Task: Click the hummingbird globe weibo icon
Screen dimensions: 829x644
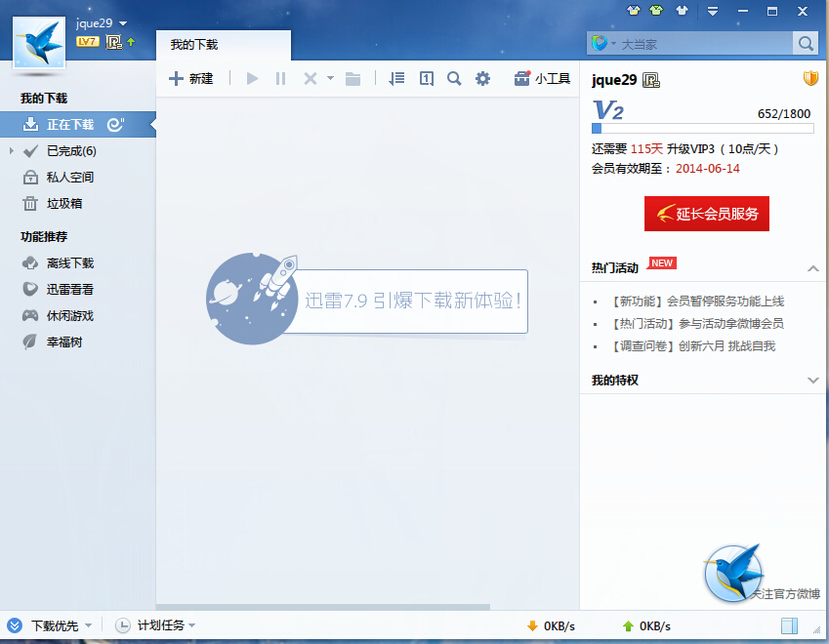Action: tap(734, 573)
